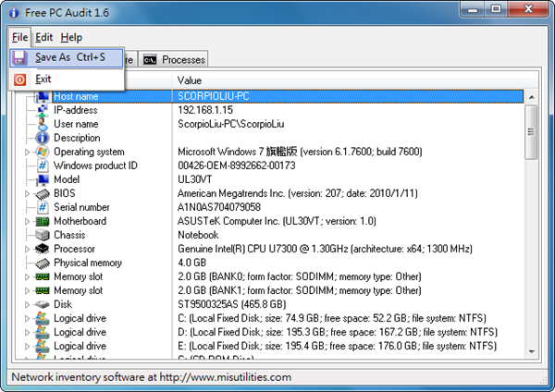
Task: Click the Disk drive icon
Action: [x=43, y=304]
